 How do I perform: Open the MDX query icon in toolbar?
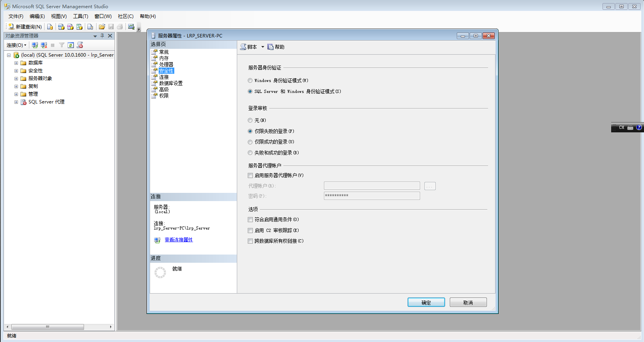pyautogui.click(x=61, y=27)
